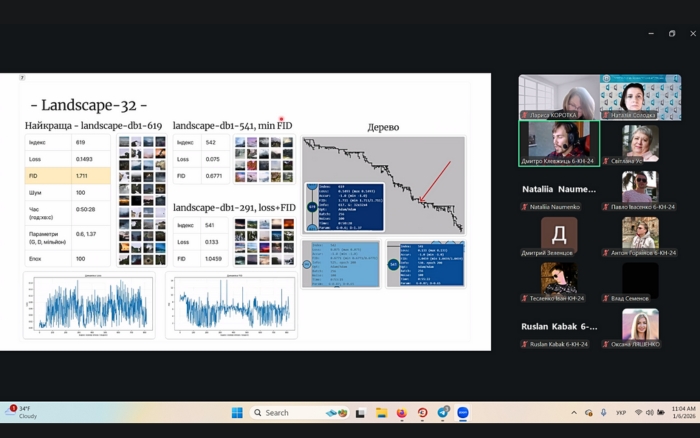
Task: Switch the УКР keyboard language indicator
Action: (x=620, y=412)
